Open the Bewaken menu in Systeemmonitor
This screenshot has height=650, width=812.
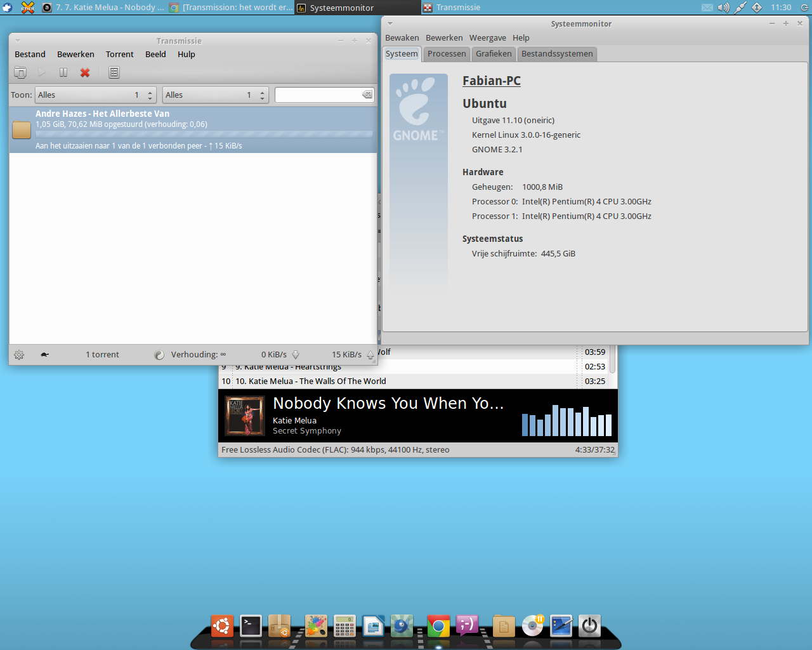click(x=402, y=38)
